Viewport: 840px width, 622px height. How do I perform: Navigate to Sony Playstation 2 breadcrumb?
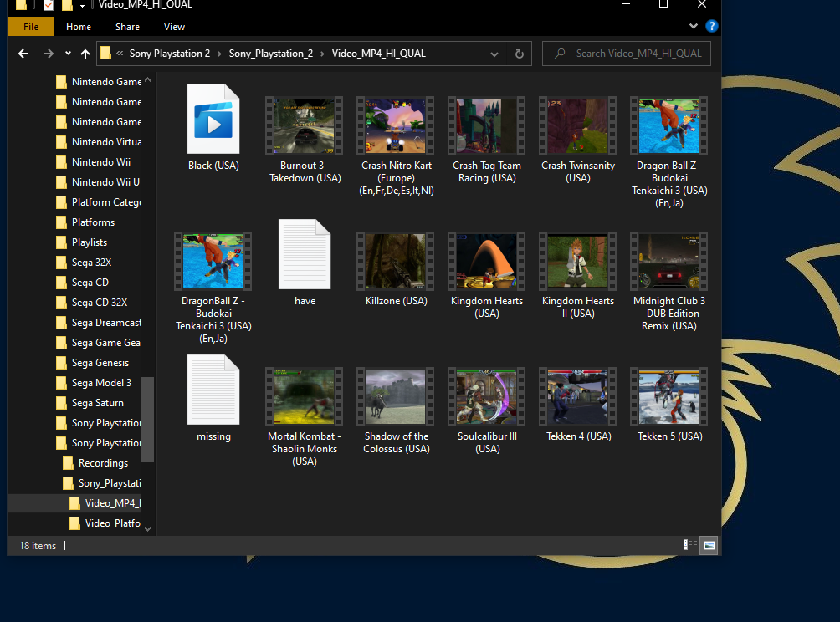click(x=169, y=54)
